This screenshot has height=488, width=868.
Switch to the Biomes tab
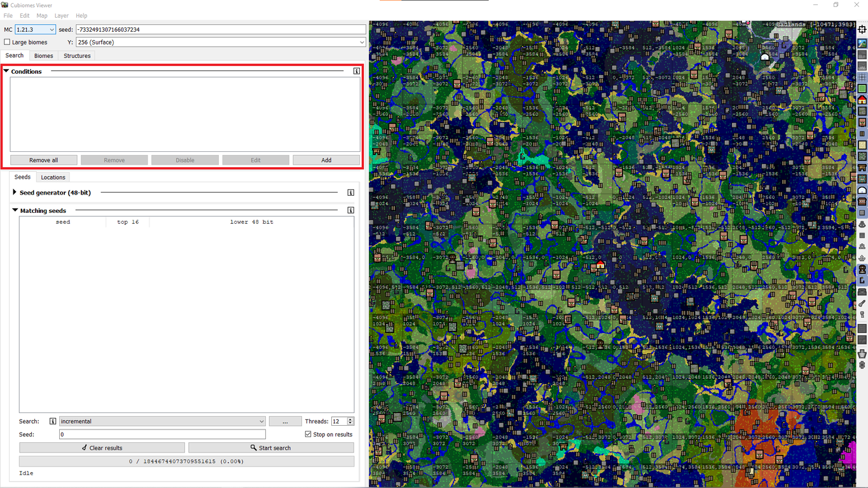tap(43, 56)
